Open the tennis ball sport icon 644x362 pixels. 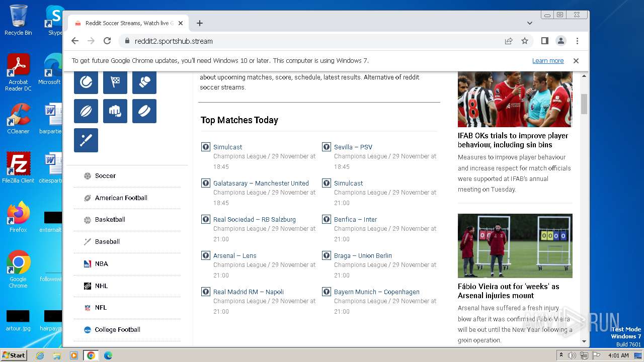86,82
